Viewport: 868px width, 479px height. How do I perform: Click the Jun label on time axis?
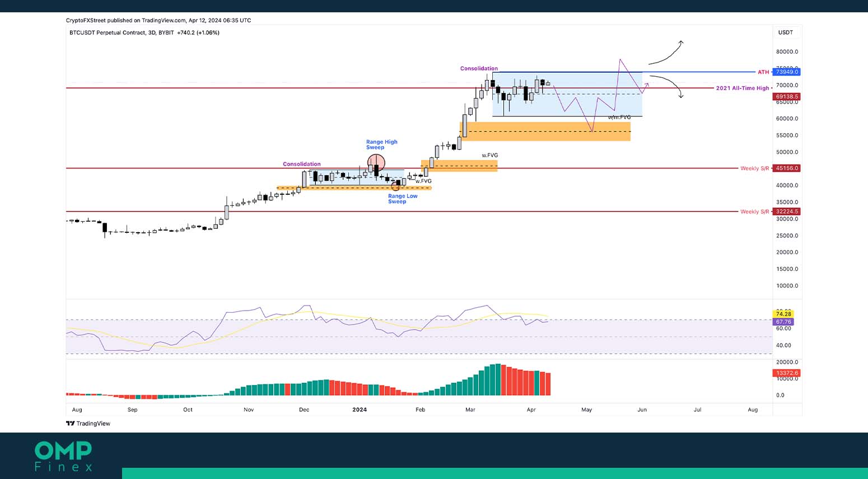point(642,410)
